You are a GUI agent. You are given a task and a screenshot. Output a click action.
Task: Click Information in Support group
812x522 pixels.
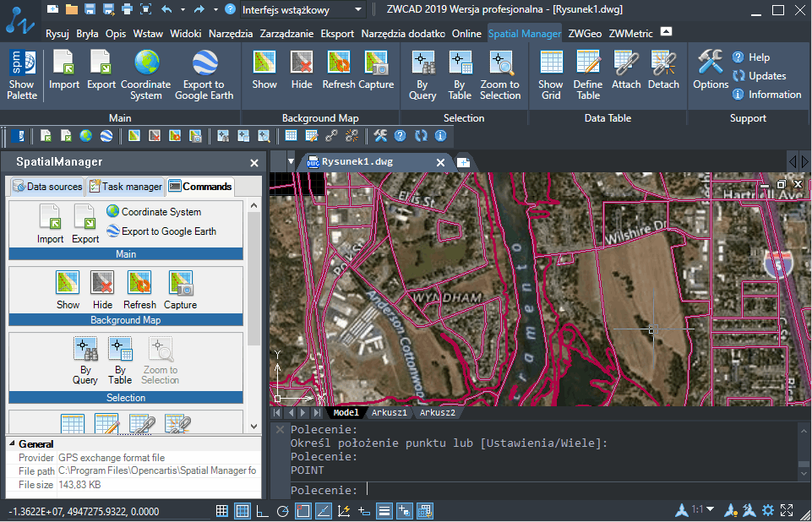tap(767, 95)
